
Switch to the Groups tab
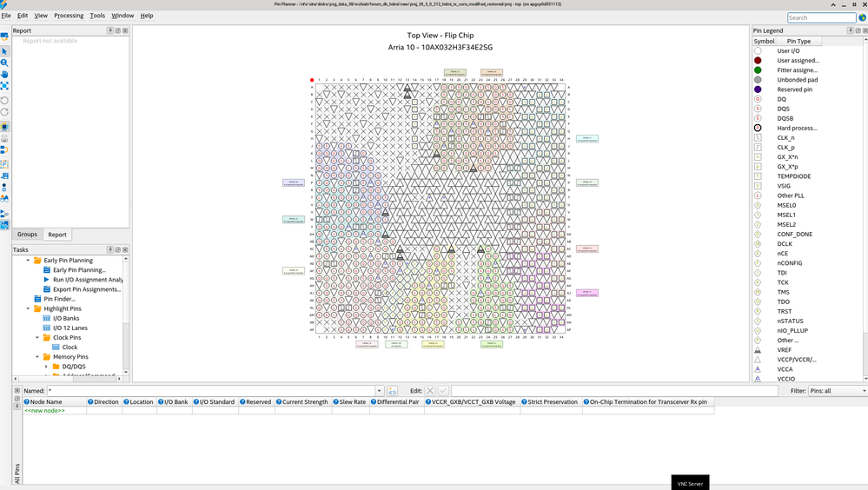(x=27, y=235)
